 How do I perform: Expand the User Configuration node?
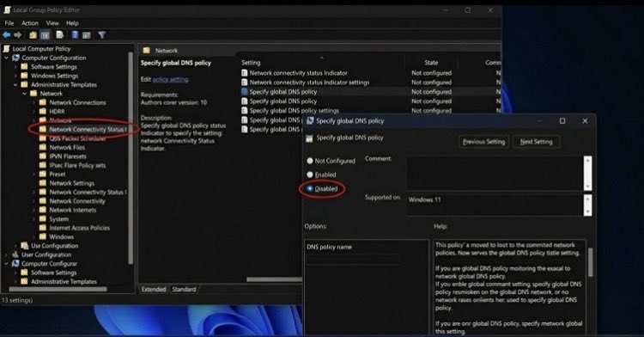(6, 254)
